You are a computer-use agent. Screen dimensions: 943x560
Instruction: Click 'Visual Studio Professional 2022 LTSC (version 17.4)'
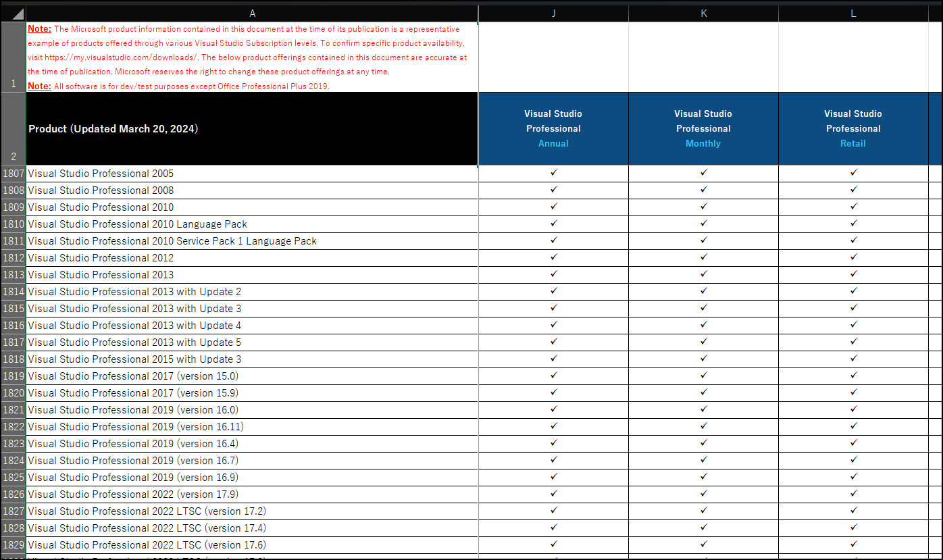252,528
